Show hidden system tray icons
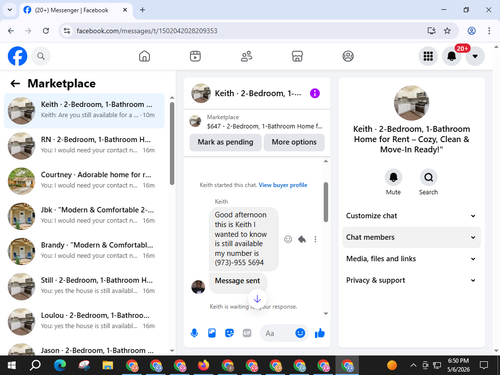Image resolution: width=500 pixels, height=375 pixels. [413, 365]
